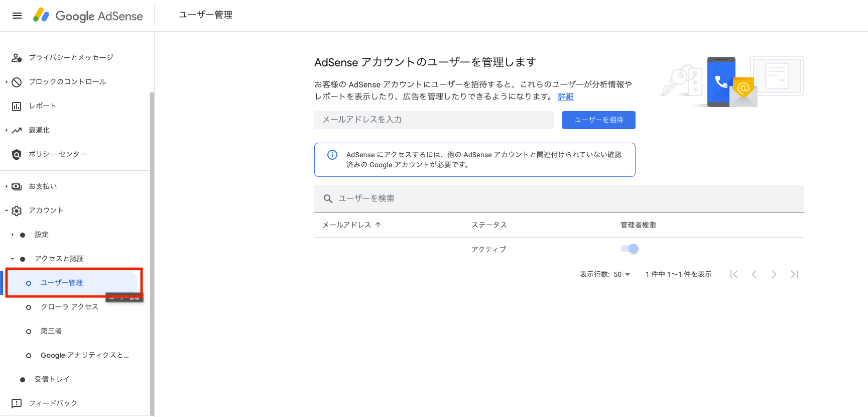Click the フィードバック speech bubble icon

(x=17, y=403)
